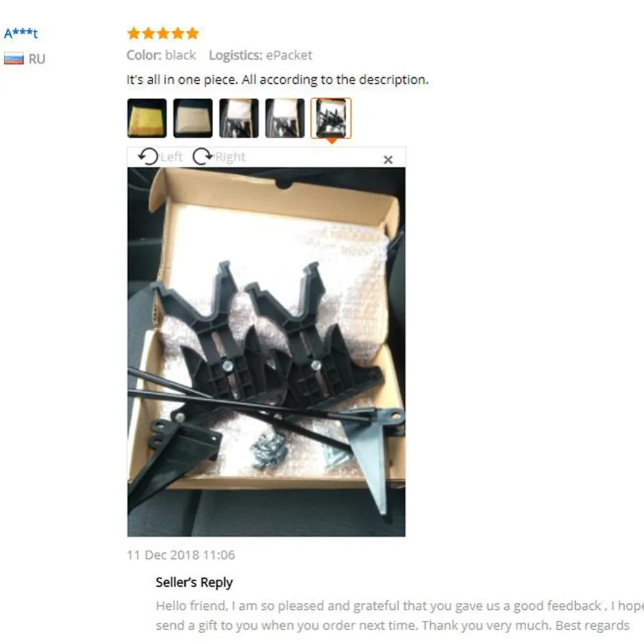The image size is (644, 644).
Task: Open the yellow envelope thumbnail
Action: [147, 118]
